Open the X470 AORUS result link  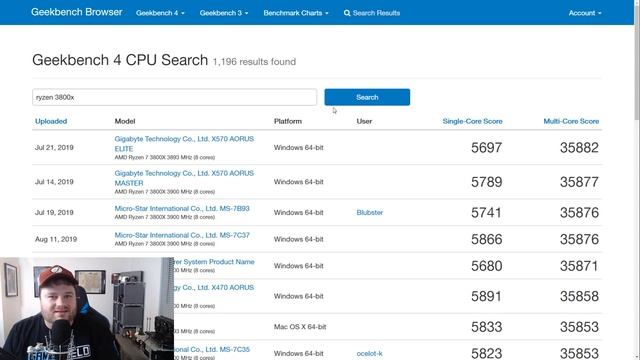click(x=214, y=287)
